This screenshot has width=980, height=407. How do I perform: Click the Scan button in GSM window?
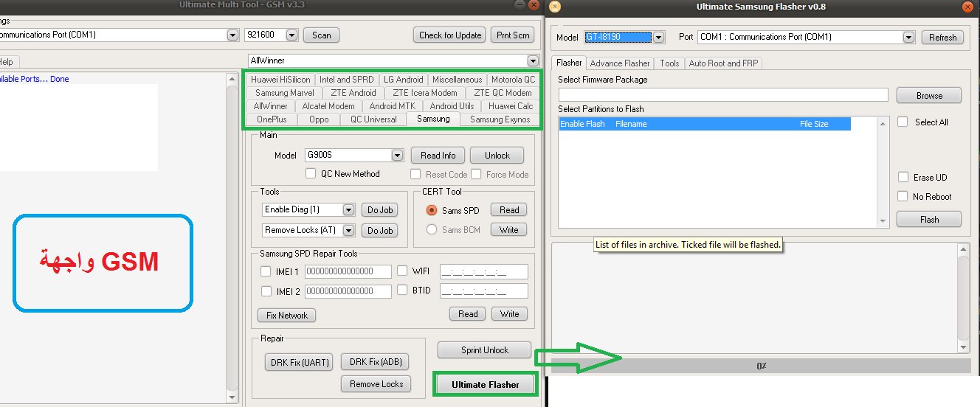tap(322, 35)
